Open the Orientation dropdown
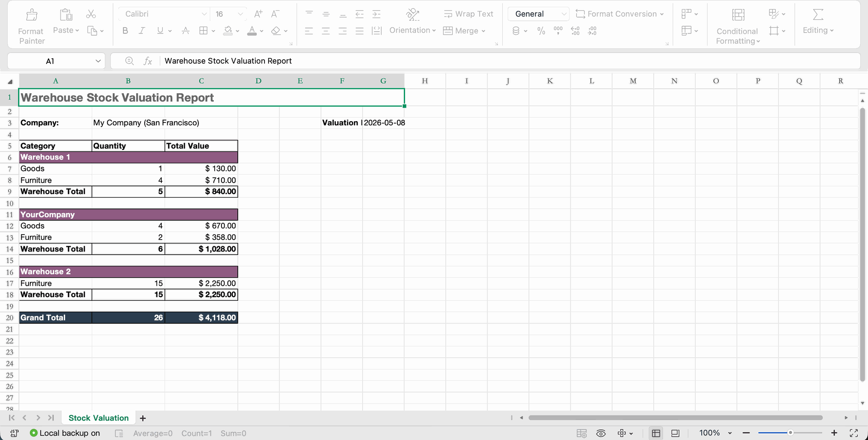 pos(413,30)
